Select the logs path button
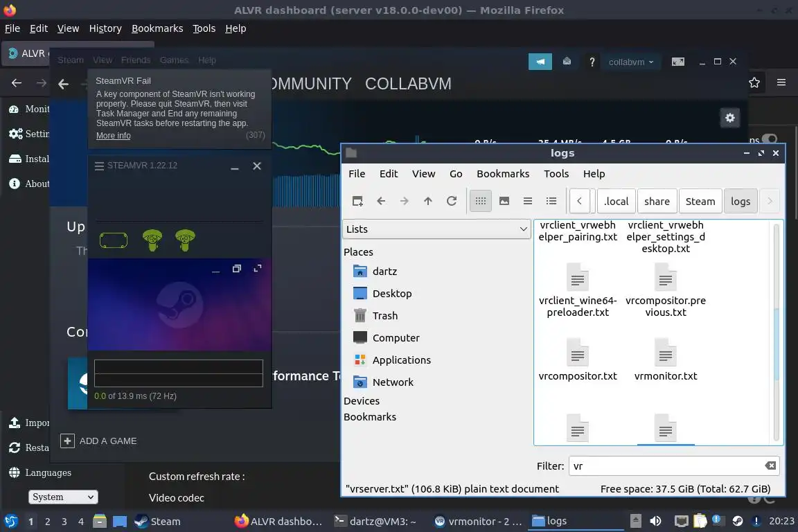Image resolution: width=798 pixels, height=532 pixels. [x=741, y=201]
